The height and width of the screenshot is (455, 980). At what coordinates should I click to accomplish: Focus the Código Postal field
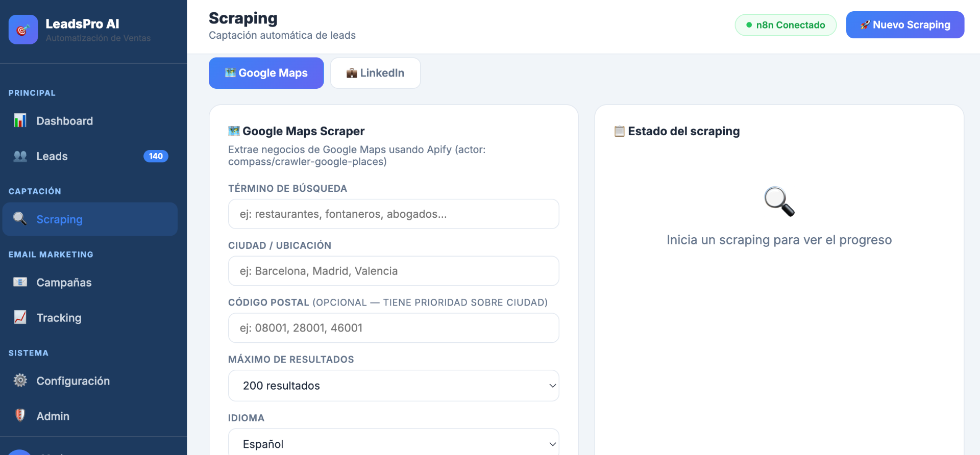(x=394, y=328)
